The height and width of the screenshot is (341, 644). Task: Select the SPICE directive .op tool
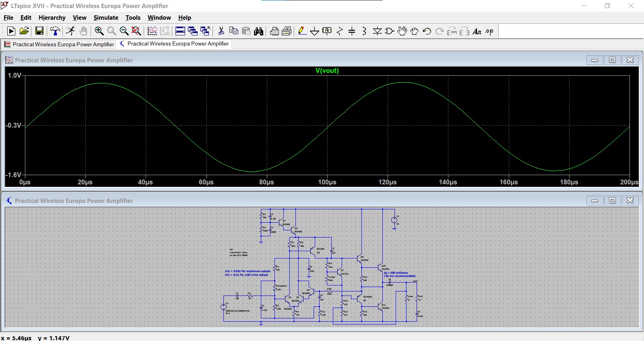(x=489, y=31)
